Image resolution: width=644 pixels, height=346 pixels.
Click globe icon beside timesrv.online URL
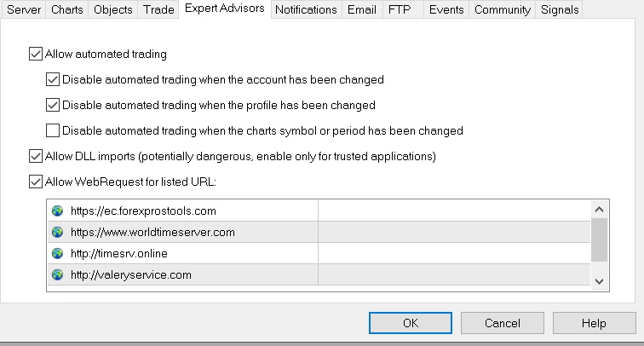58,254
